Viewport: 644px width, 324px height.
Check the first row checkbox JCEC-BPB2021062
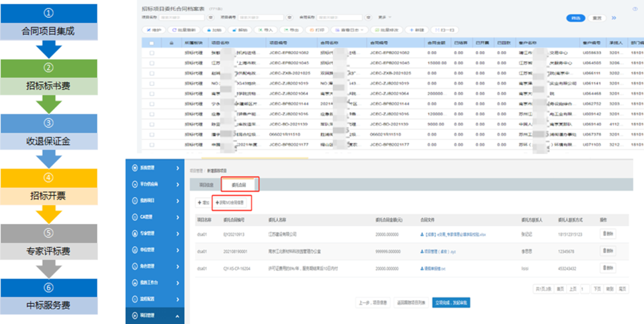[x=151, y=53]
